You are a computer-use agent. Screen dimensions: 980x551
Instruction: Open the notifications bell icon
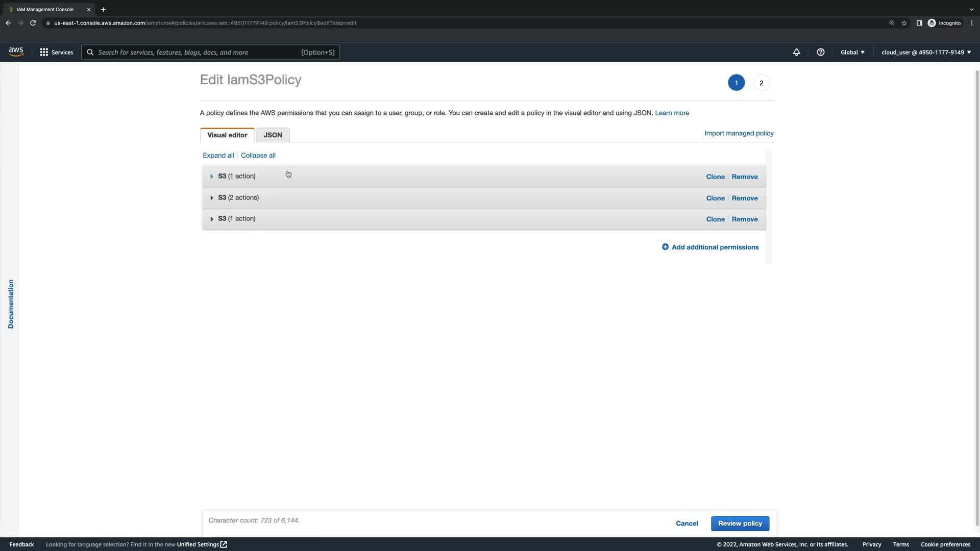tap(796, 52)
